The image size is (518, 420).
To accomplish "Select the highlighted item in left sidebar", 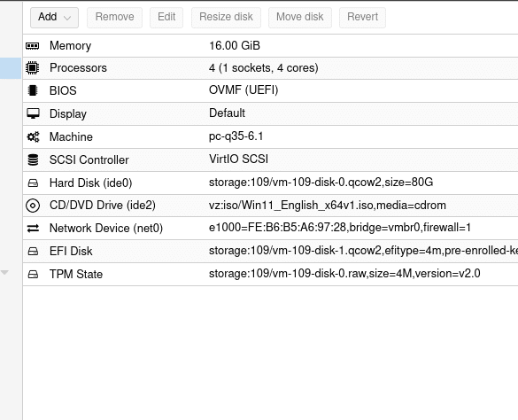I will 11,68.
